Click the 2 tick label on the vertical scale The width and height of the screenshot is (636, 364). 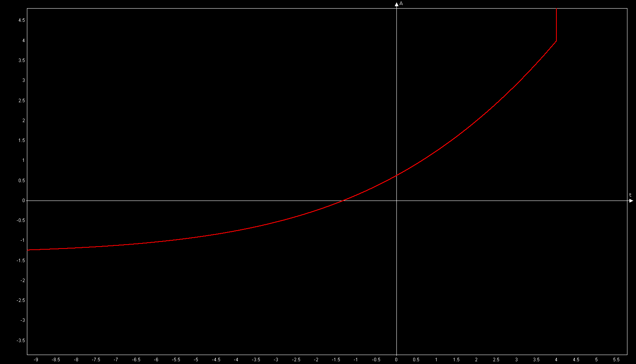pyautogui.click(x=23, y=121)
